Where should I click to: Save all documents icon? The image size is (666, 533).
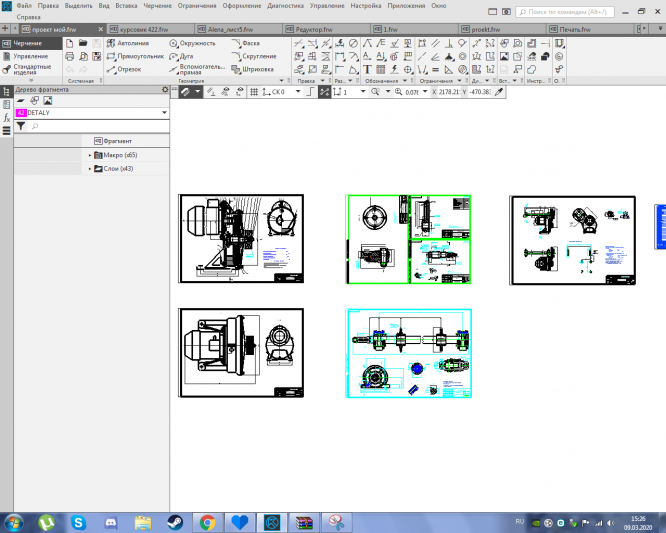(97, 56)
